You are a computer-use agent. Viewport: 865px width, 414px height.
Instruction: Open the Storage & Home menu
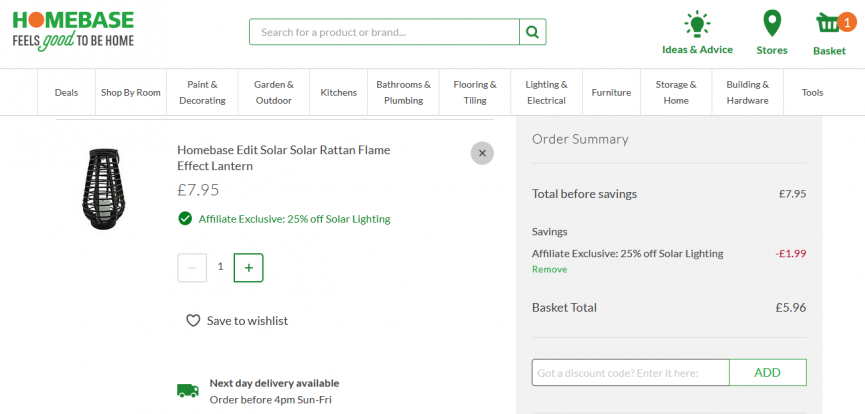point(676,93)
